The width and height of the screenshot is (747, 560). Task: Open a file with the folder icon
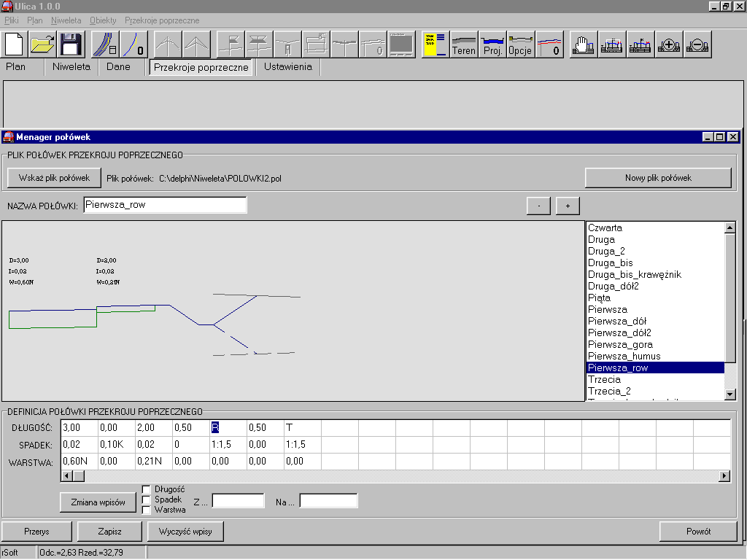(43, 44)
